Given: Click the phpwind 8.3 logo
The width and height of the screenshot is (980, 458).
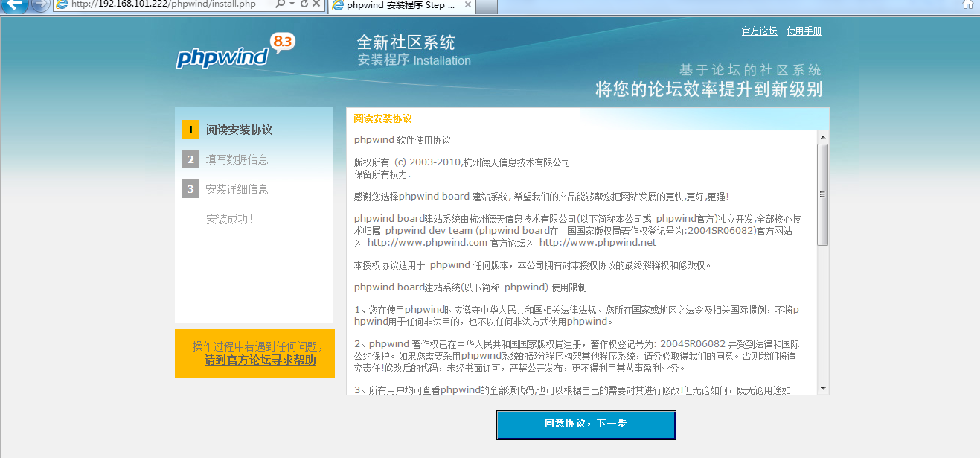Looking at the screenshot, I should tap(235, 52).
